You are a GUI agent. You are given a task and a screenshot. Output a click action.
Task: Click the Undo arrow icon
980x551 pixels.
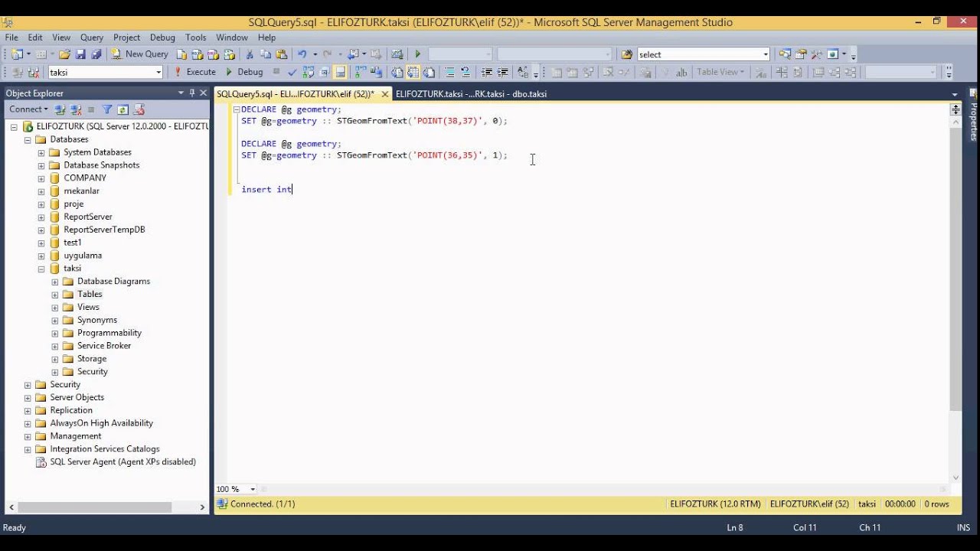(302, 54)
